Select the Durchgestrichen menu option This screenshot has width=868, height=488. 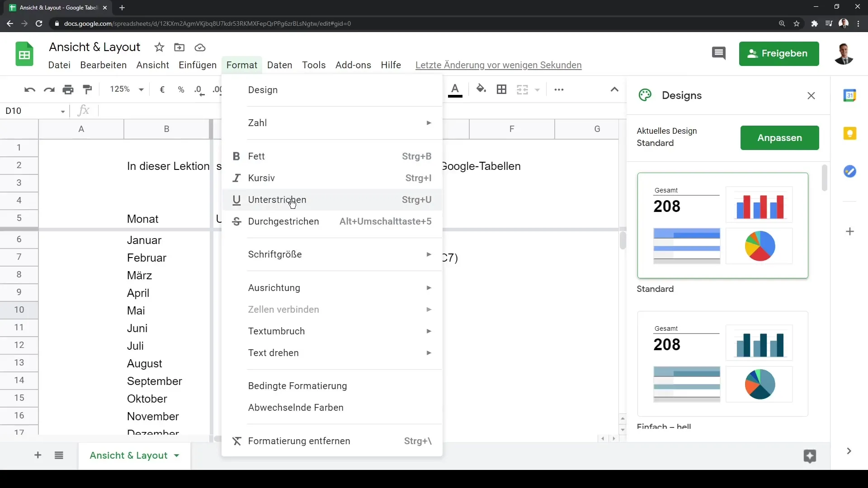(283, 221)
